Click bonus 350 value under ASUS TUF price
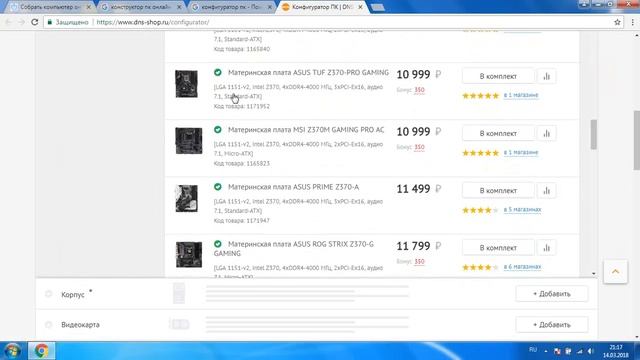Viewport: 640px width, 360px height. [x=419, y=90]
